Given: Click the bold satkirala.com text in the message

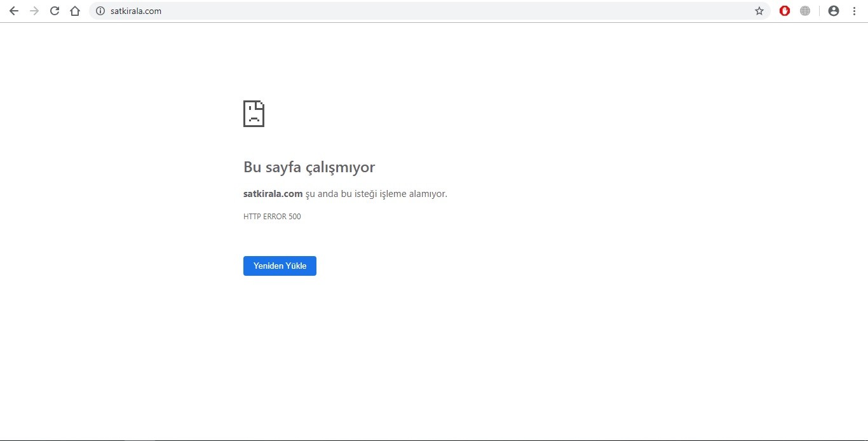Looking at the screenshot, I should tap(273, 194).
